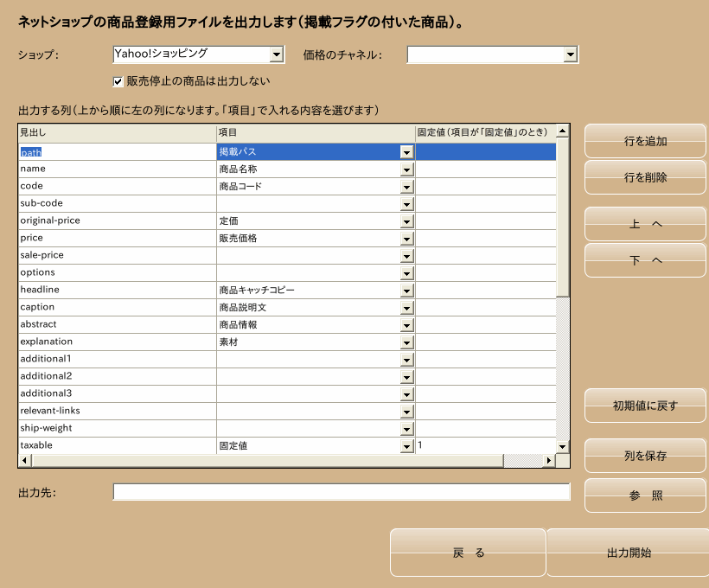
Task: Open the 項目 dropdown for relevant-links row
Action: [x=407, y=412]
